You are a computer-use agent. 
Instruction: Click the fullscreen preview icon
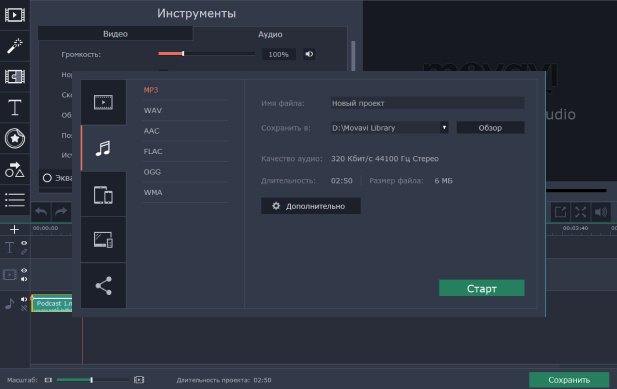point(581,212)
